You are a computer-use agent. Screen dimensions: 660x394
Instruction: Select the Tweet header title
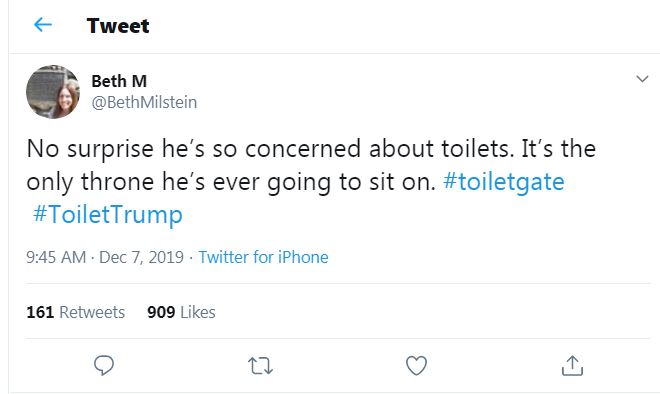click(118, 26)
